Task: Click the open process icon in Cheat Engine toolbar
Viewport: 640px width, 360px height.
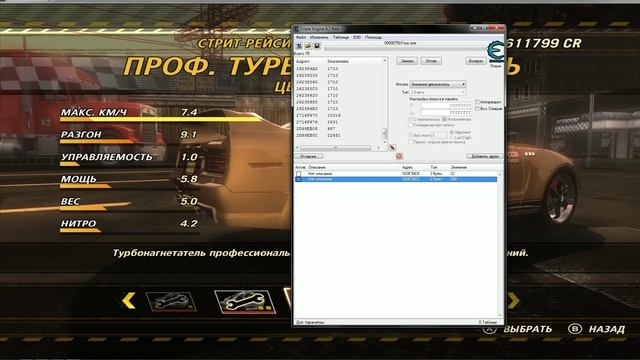Action: (299, 46)
